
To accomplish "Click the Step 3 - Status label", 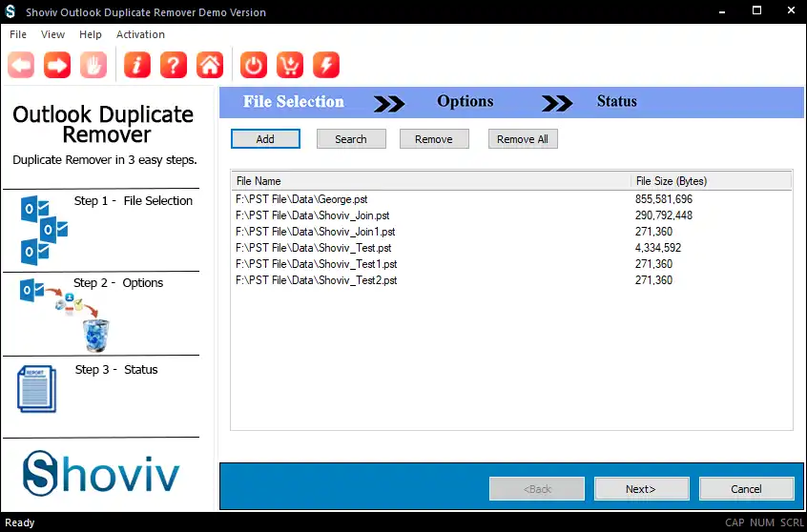I will (116, 369).
